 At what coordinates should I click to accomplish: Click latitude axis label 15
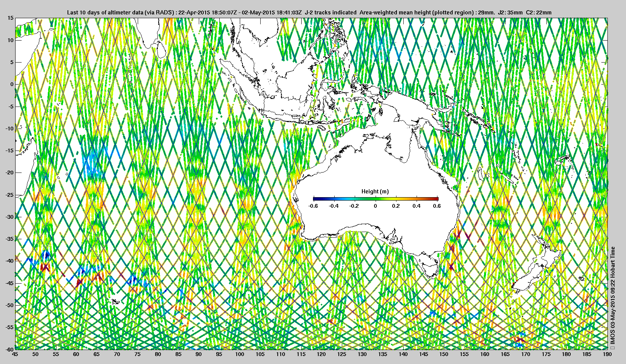point(11,18)
